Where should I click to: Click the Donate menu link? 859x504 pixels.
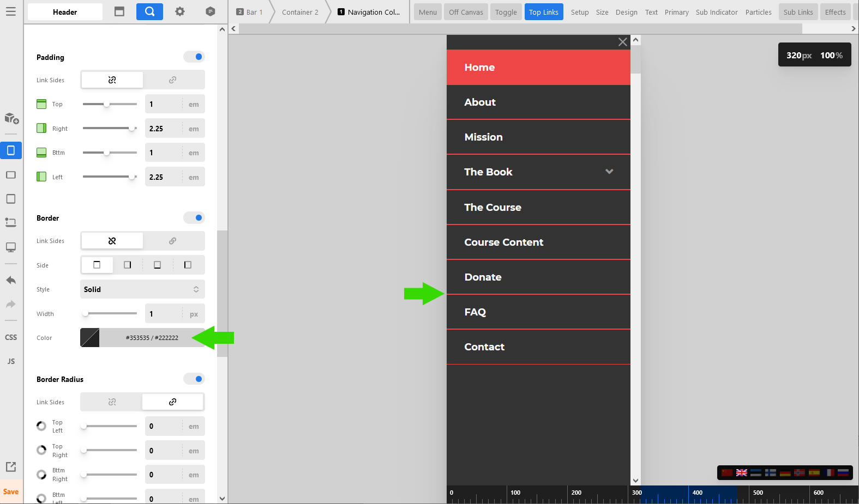click(x=483, y=277)
